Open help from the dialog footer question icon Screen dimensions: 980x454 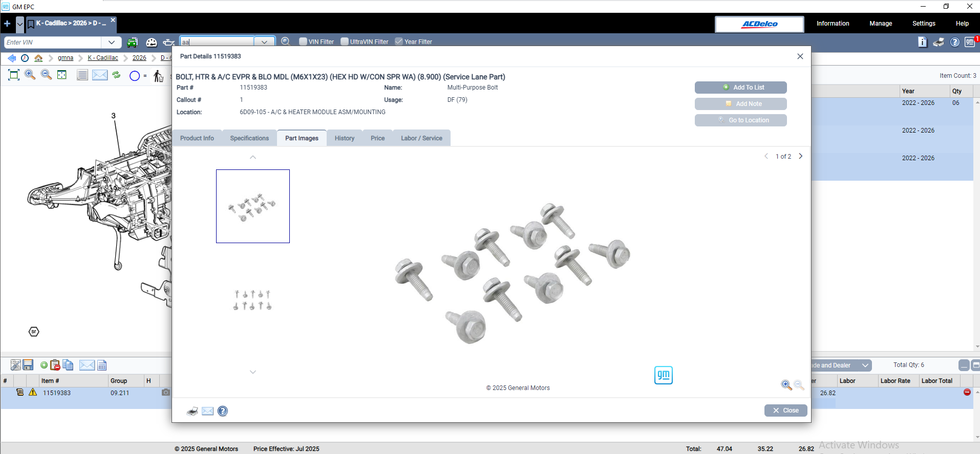[x=223, y=411]
